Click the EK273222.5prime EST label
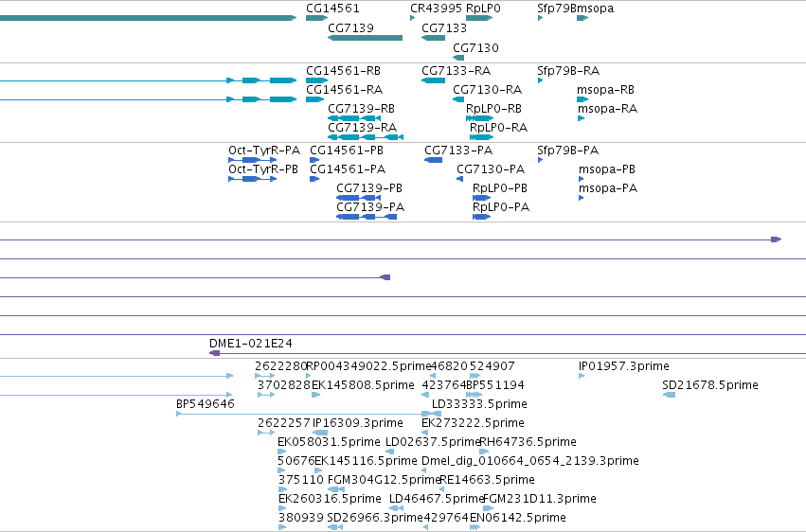This screenshot has width=806, height=532. [473, 422]
